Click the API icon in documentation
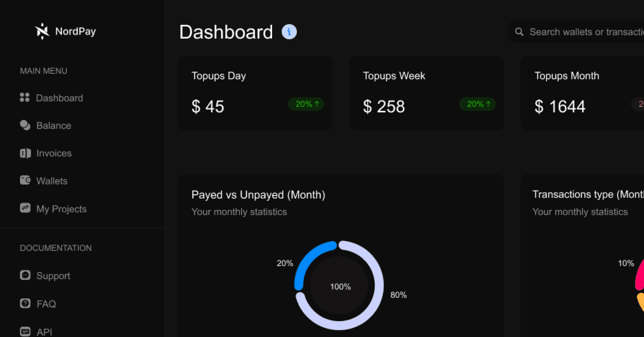The image size is (644, 337). [x=25, y=332]
